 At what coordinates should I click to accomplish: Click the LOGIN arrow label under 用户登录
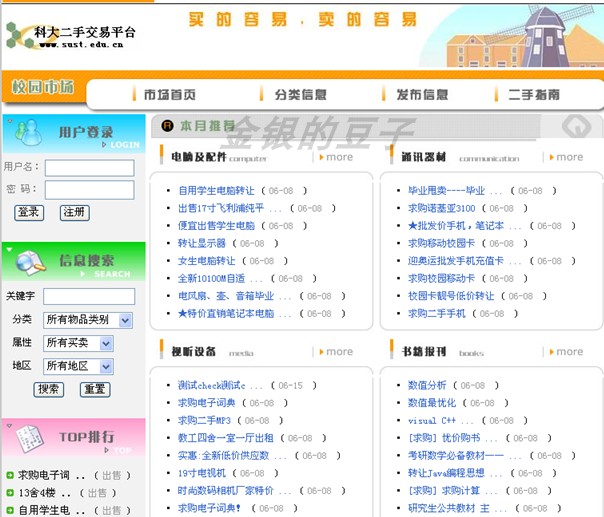pos(121,145)
